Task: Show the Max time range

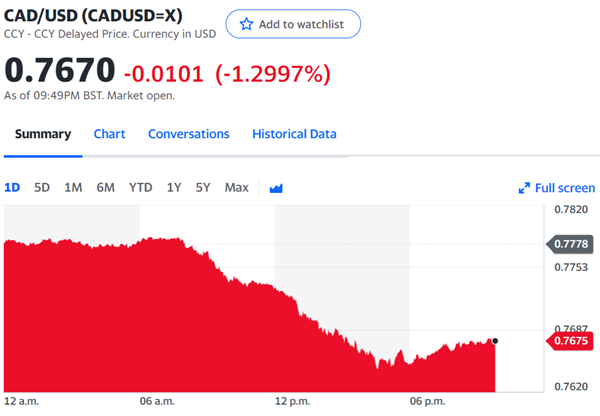Action: pyautogui.click(x=236, y=188)
